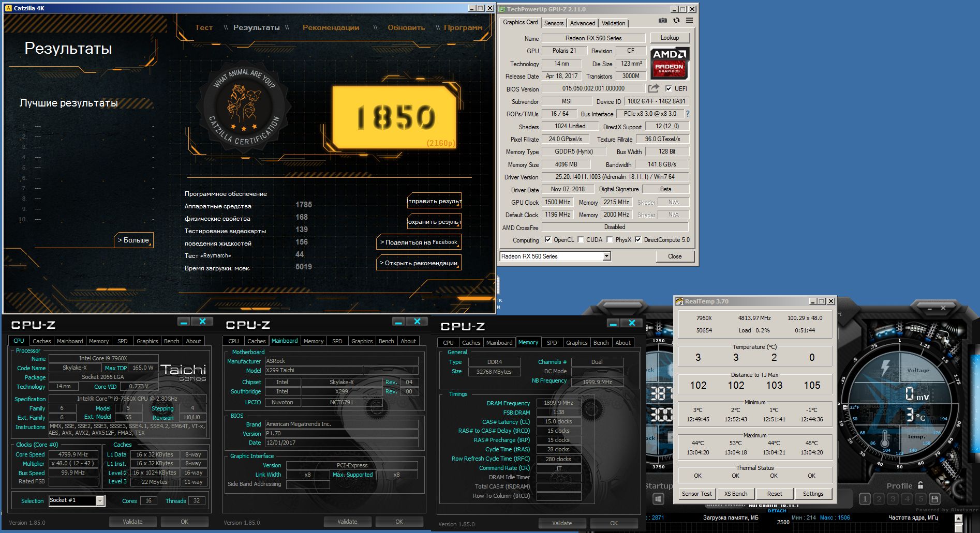This screenshot has height=533, width=980.
Task: Click the Lookup button in GPU-Z
Action: click(x=670, y=38)
